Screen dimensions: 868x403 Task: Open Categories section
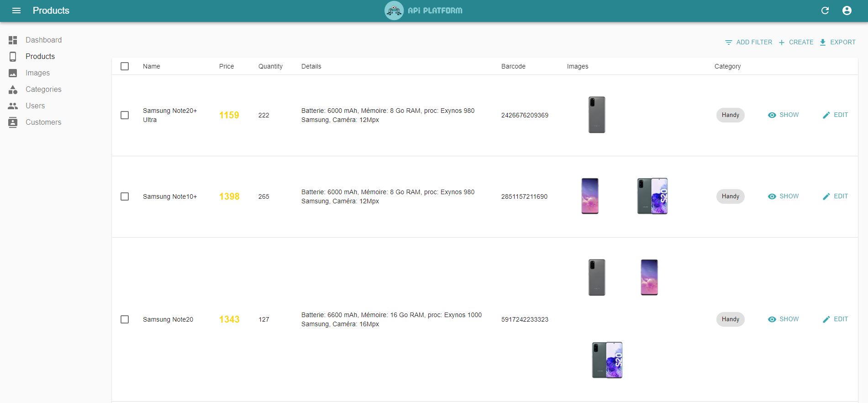(43, 90)
